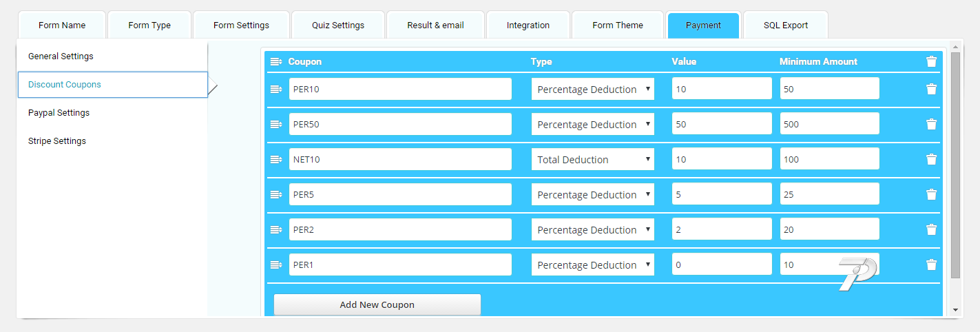Remove the NET10 coupon via trash icon
Viewport: 980px width, 332px height.
tap(931, 159)
